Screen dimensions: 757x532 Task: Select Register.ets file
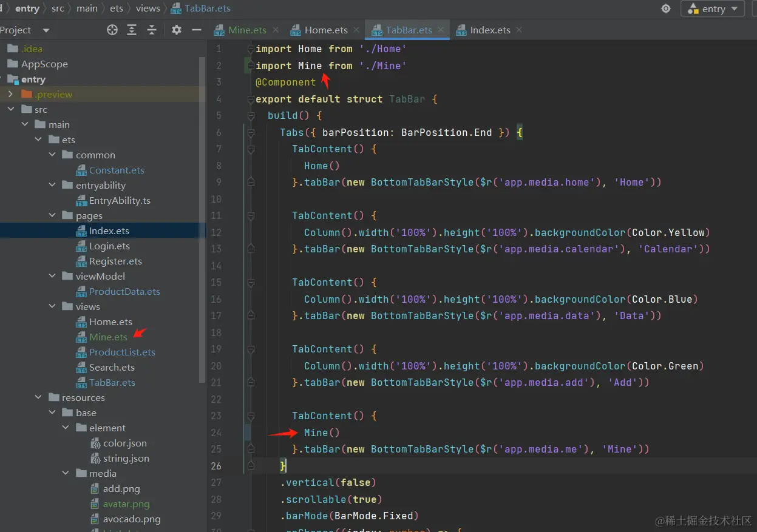click(x=115, y=261)
